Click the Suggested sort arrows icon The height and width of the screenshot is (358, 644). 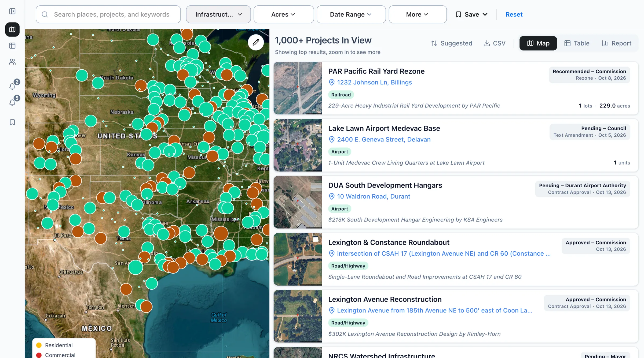point(434,43)
